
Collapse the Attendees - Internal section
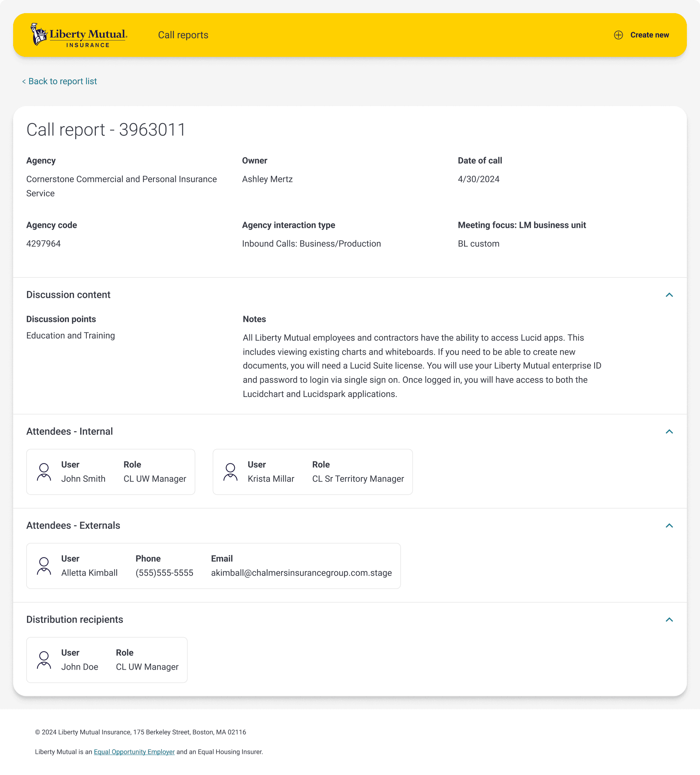(x=669, y=432)
